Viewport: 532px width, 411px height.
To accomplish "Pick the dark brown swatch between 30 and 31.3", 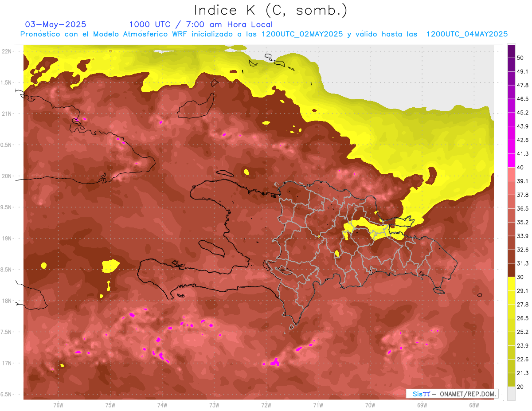I will [511, 270].
